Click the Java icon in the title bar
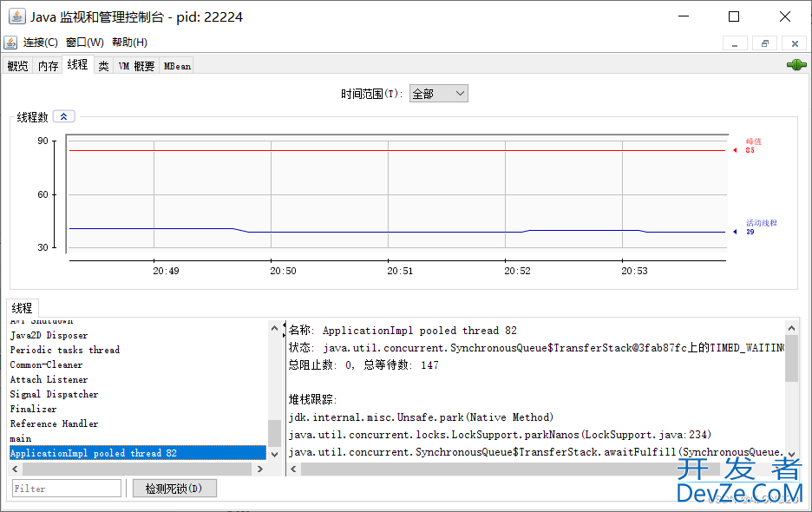 click(17, 16)
